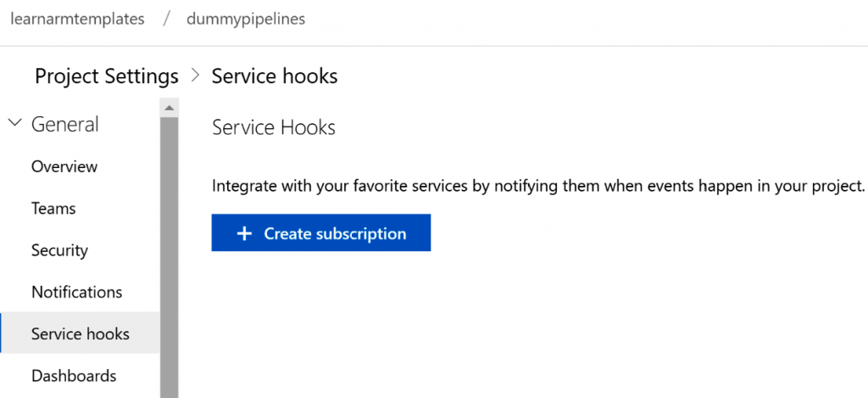Click the plus icon on Create subscription
Viewport: 868px width, 398px height.
coord(244,233)
